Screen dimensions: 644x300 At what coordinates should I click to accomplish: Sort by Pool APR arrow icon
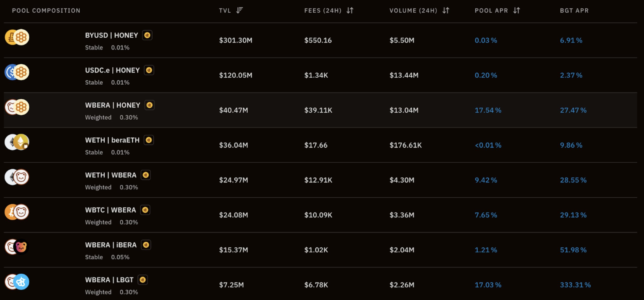click(517, 10)
